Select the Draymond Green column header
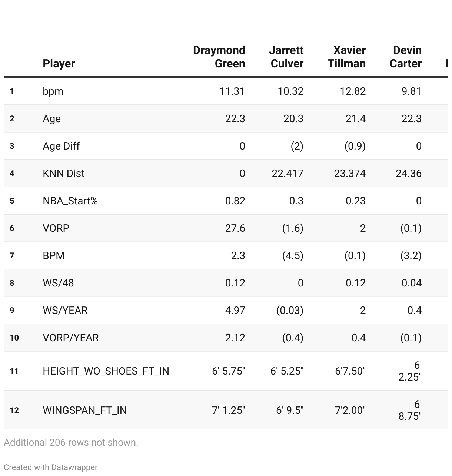This screenshot has height=476, width=452. point(219,57)
